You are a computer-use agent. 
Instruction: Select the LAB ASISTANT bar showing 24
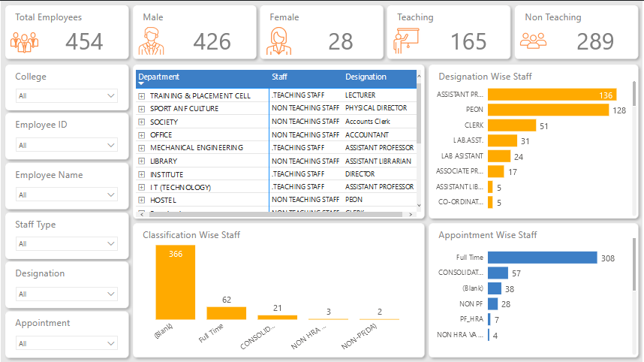tap(499, 156)
